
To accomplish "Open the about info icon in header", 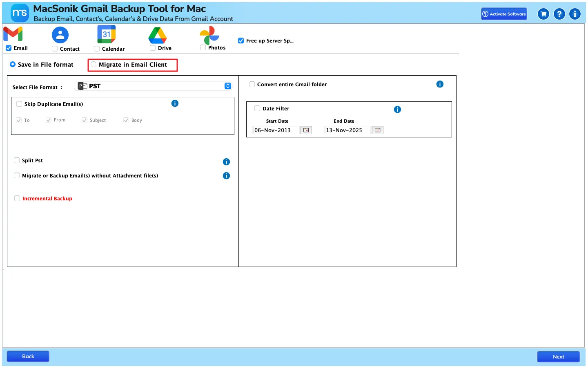I will click(575, 14).
